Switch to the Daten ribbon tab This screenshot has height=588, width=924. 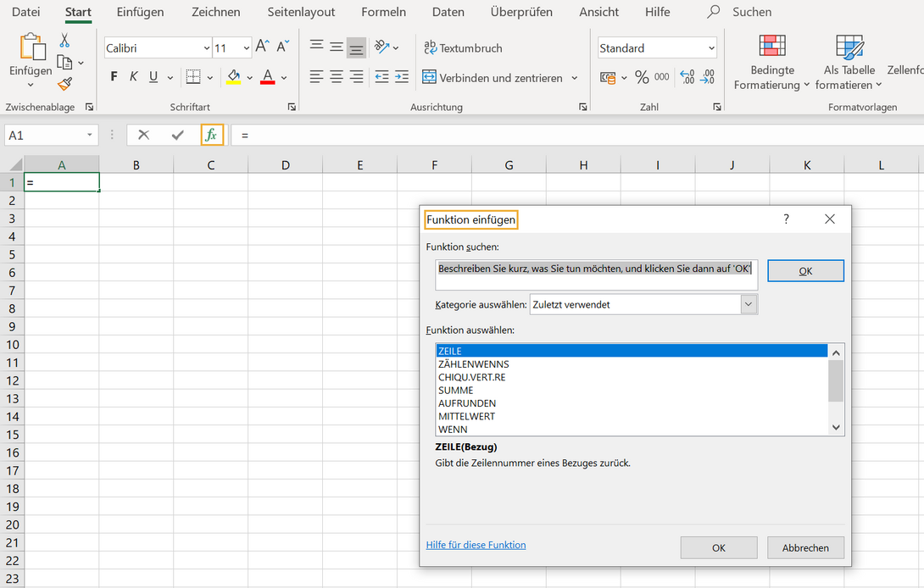pyautogui.click(x=448, y=12)
